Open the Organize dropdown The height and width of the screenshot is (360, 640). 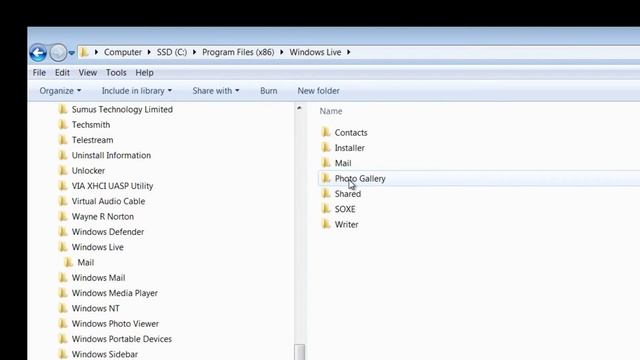pyautogui.click(x=60, y=91)
